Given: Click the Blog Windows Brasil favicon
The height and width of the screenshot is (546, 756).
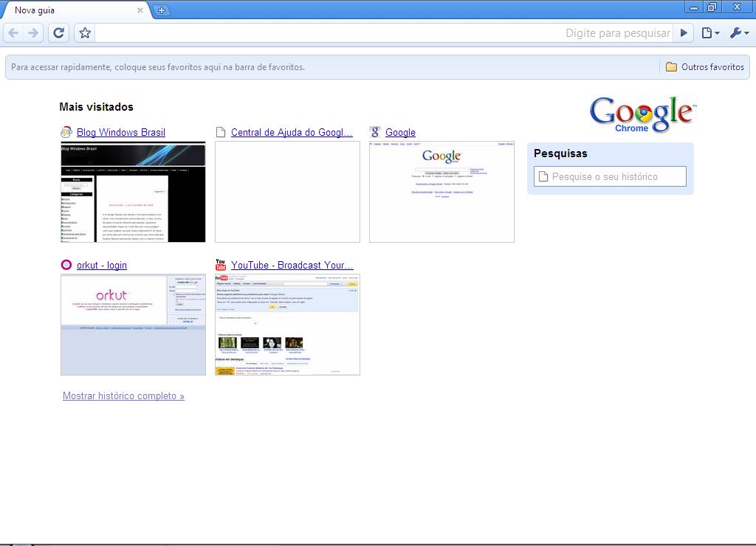Looking at the screenshot, I should coord(66,132).
